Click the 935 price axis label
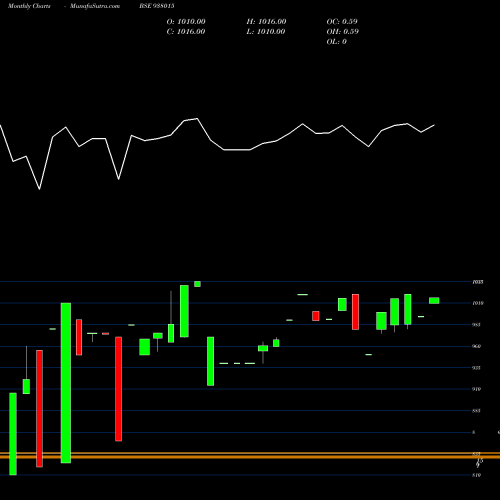The height and width of the screenshot is (500, 500). coord(477,368)
